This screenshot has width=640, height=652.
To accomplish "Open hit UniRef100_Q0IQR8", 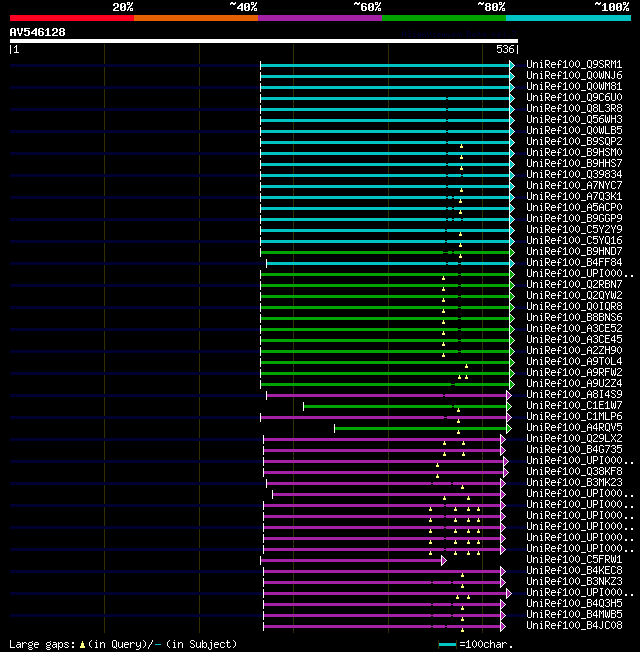I will [574, 306].
